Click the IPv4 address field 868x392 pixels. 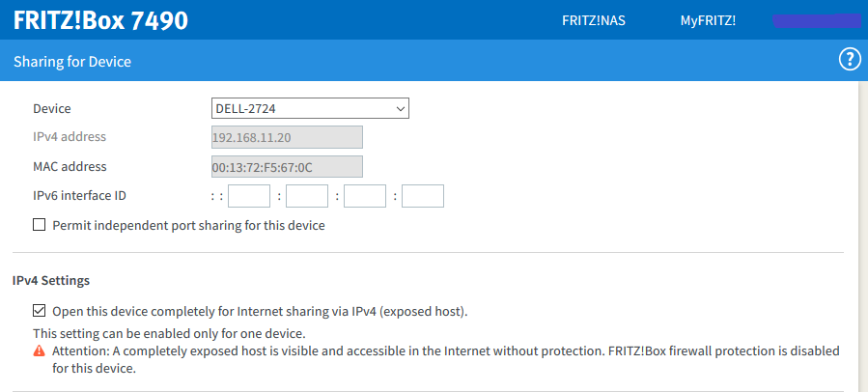(x=287, y=137)
